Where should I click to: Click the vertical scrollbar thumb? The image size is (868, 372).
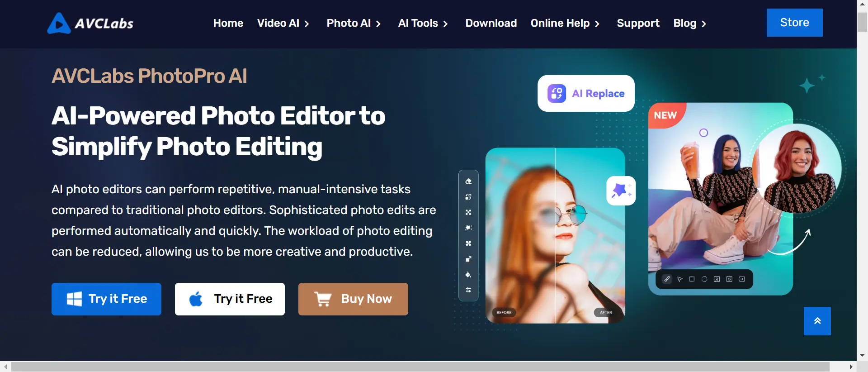(862, 22)
